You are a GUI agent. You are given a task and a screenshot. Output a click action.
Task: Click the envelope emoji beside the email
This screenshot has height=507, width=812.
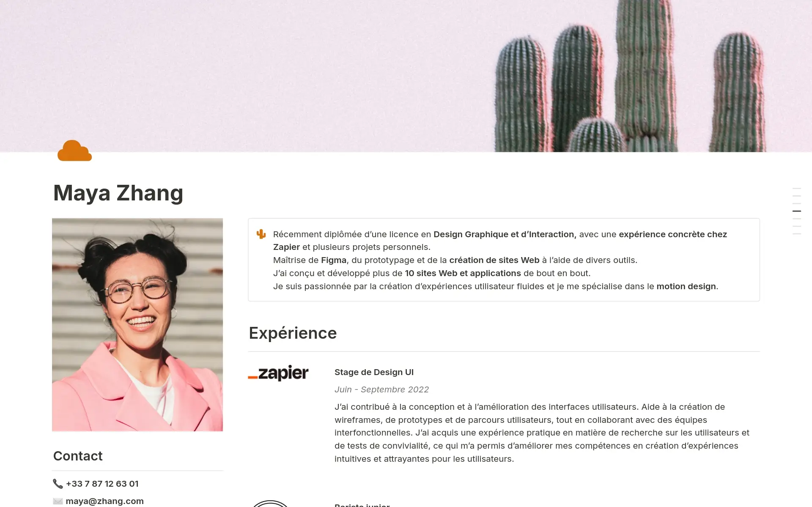pos(58,501)
